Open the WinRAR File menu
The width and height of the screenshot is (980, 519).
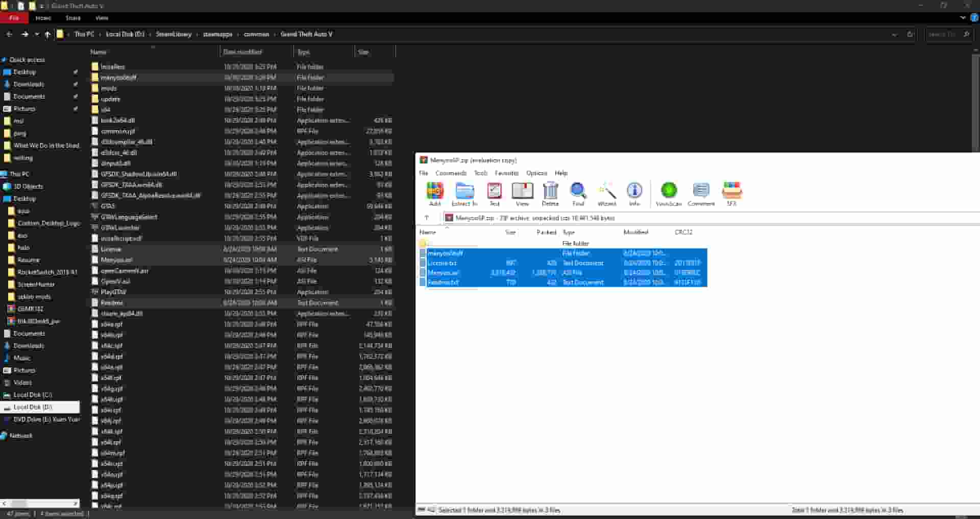424,173
